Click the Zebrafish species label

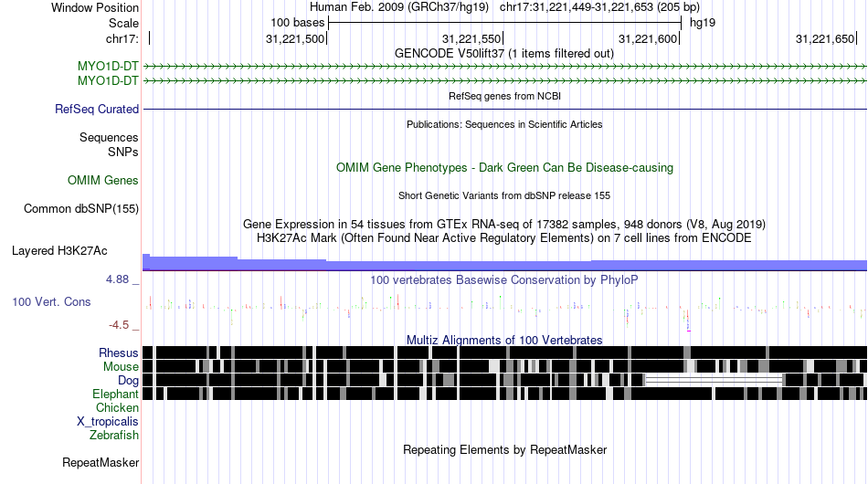[114, 436]
